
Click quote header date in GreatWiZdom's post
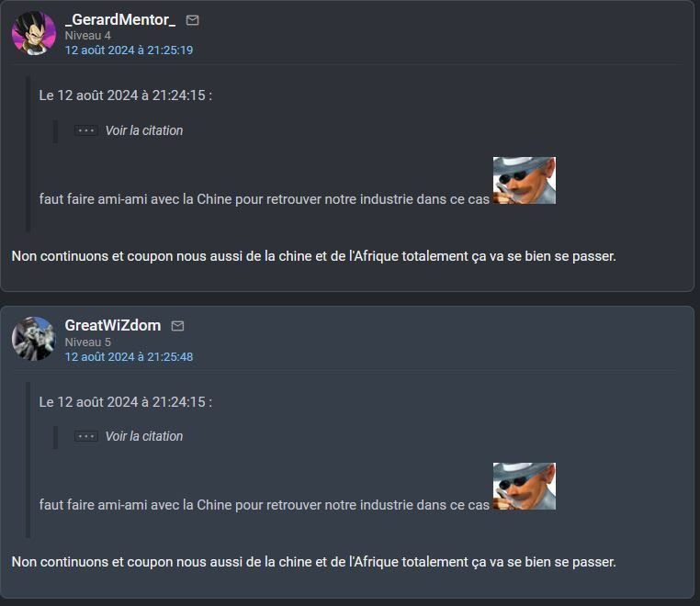pos(126,402)
